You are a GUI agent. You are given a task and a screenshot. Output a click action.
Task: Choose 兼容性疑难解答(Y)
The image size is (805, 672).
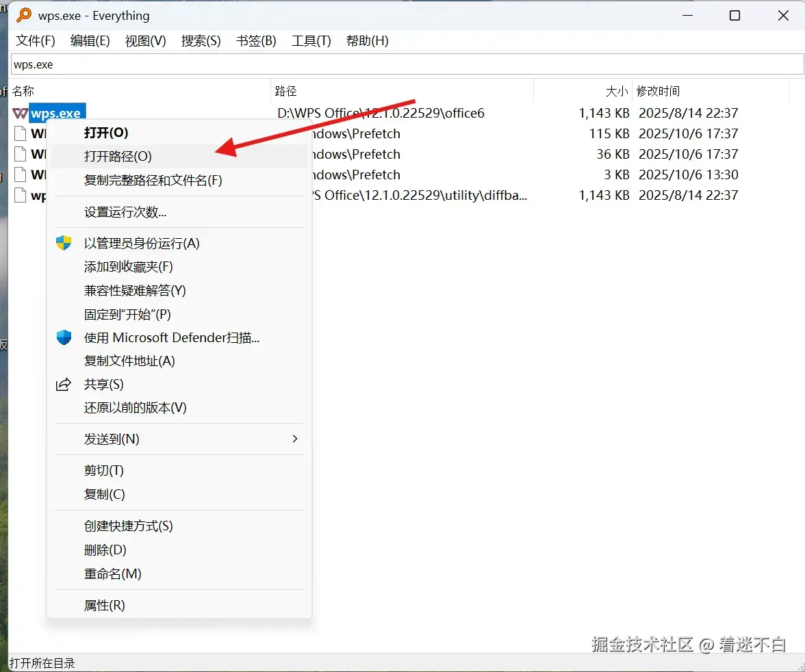pos(179,291)
